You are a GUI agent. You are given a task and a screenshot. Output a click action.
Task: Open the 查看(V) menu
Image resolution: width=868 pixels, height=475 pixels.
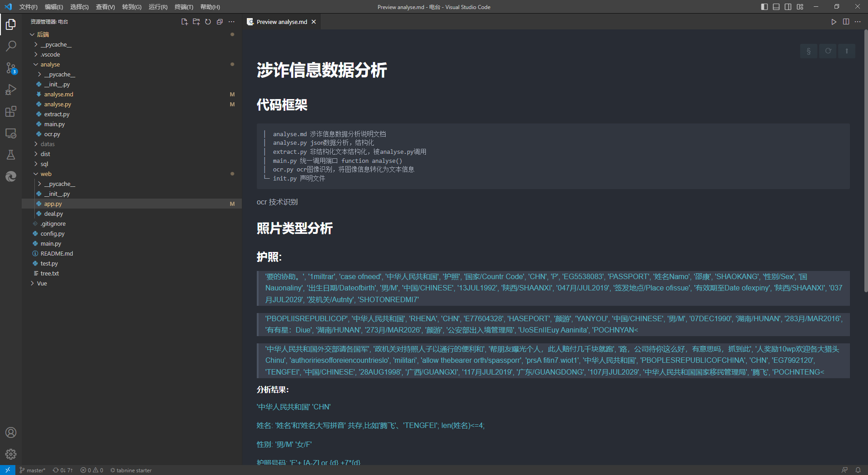tap(105, 7)
